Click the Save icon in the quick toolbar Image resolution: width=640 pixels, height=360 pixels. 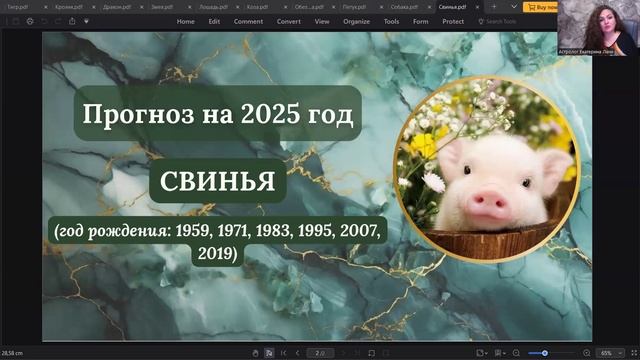point(16,21)
